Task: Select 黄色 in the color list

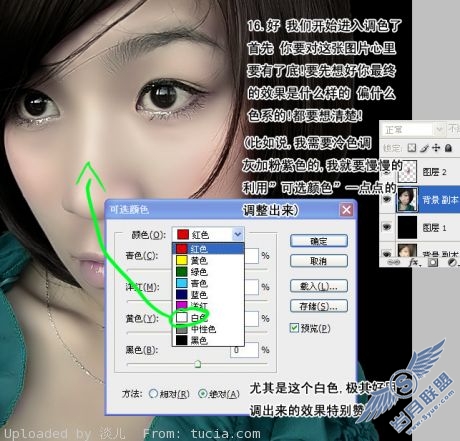Action: [208, 260]
